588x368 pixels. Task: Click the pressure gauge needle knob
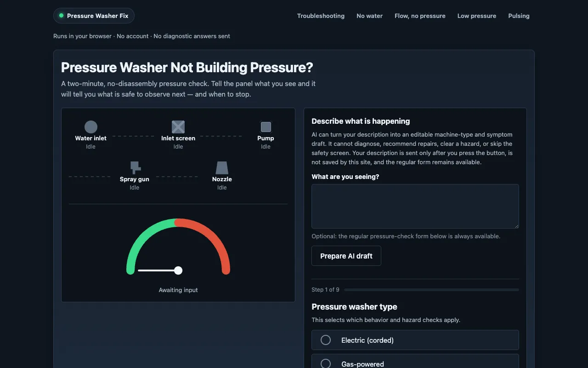point(178,270)
